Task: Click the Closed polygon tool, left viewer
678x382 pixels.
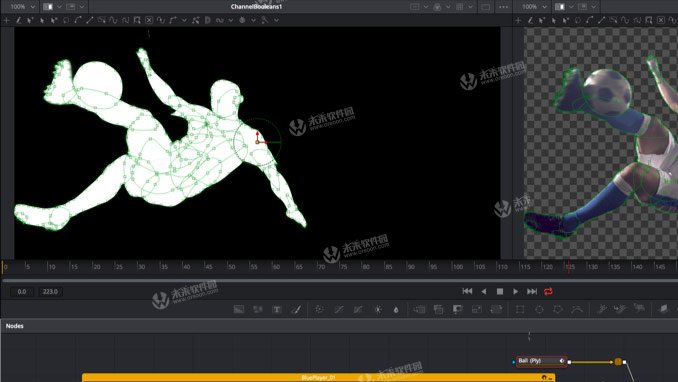Action: click(66, 20)
